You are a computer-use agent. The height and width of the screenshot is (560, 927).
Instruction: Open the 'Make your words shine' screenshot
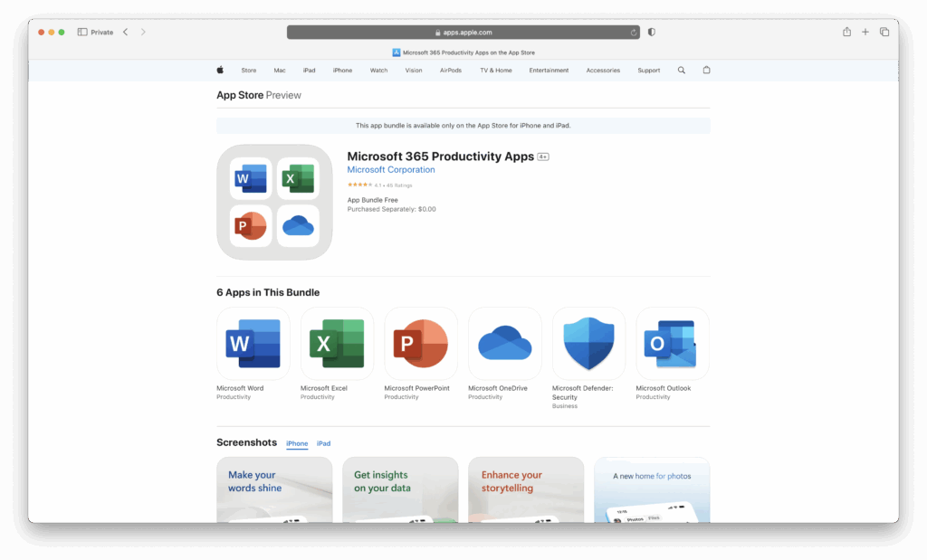click(274, 489)
